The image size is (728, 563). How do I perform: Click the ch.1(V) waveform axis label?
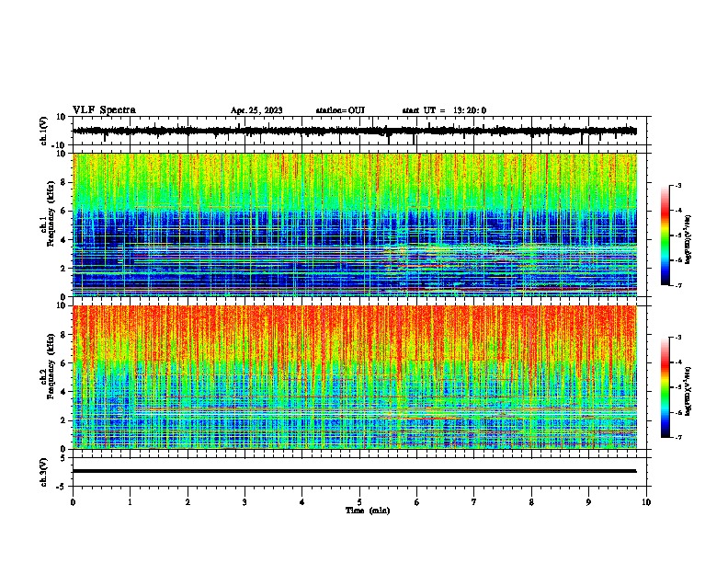[x=44, y=131]
